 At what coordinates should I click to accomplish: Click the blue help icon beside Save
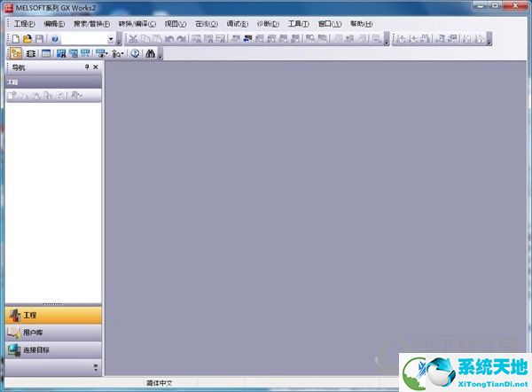click(55, 39)
